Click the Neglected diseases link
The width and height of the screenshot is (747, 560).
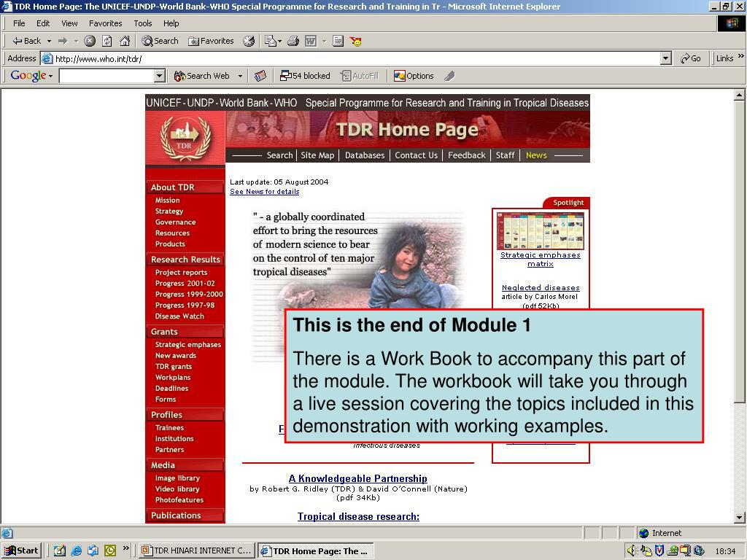pyautogui.click(x=541, y=287)
